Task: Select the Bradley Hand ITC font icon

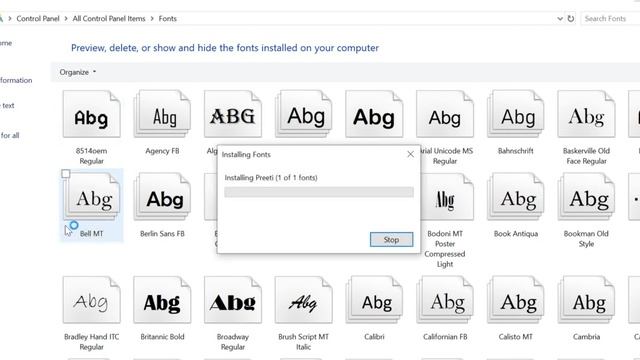Action: click(x=91, y=300)
